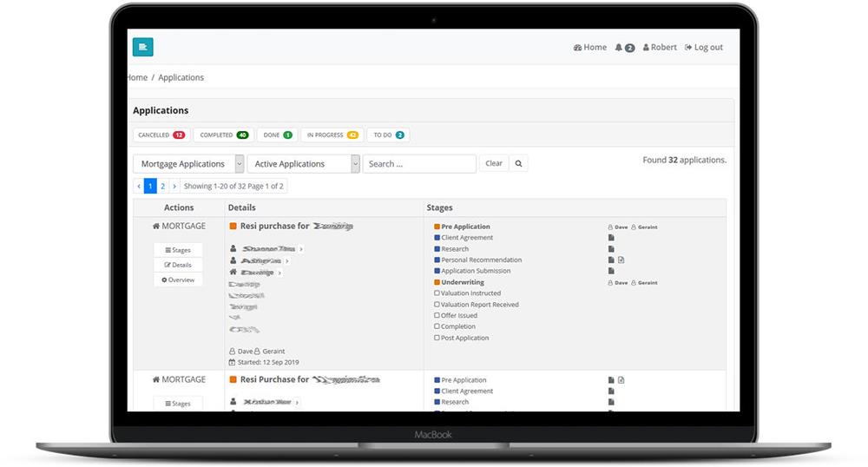Open document icon next to Client Agreement
Screen dimensions: 868x467
click(x=611, y=238)
